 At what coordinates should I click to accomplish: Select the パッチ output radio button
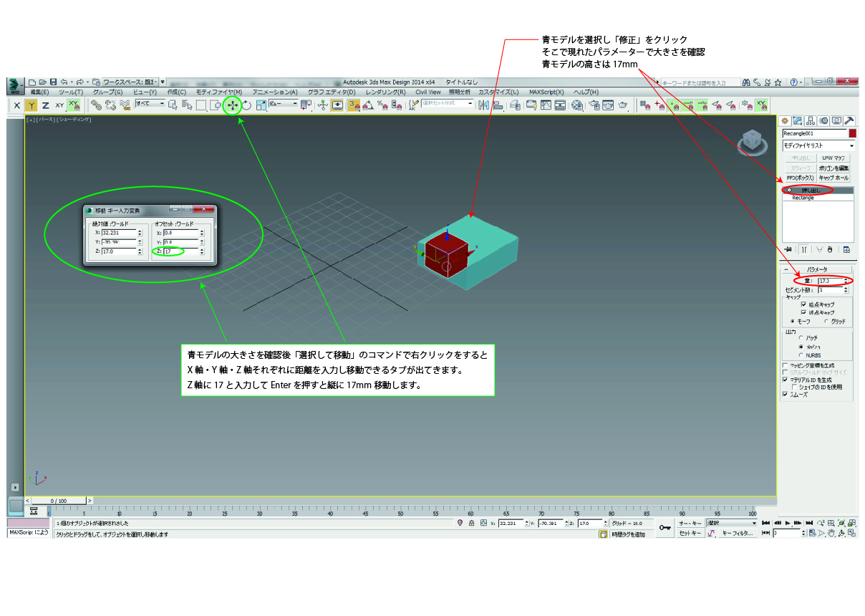[801, 337]
